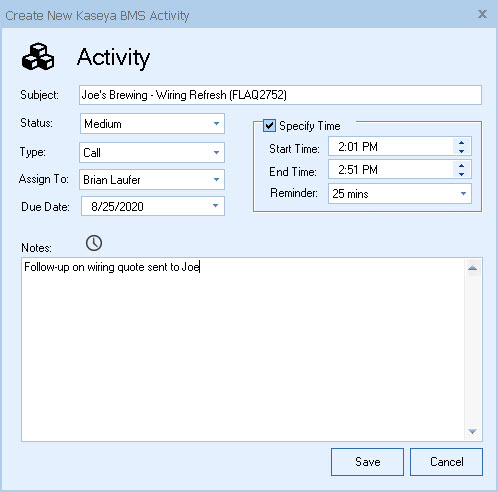Click the End Time label
This screenshot has height=492, width=498.
[293, 172]
